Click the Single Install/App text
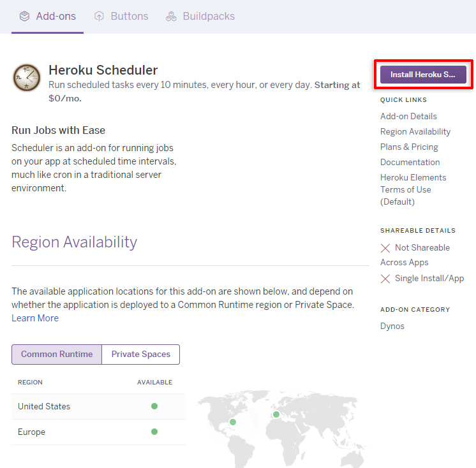 pyautogui.click(x=429, y=279)
